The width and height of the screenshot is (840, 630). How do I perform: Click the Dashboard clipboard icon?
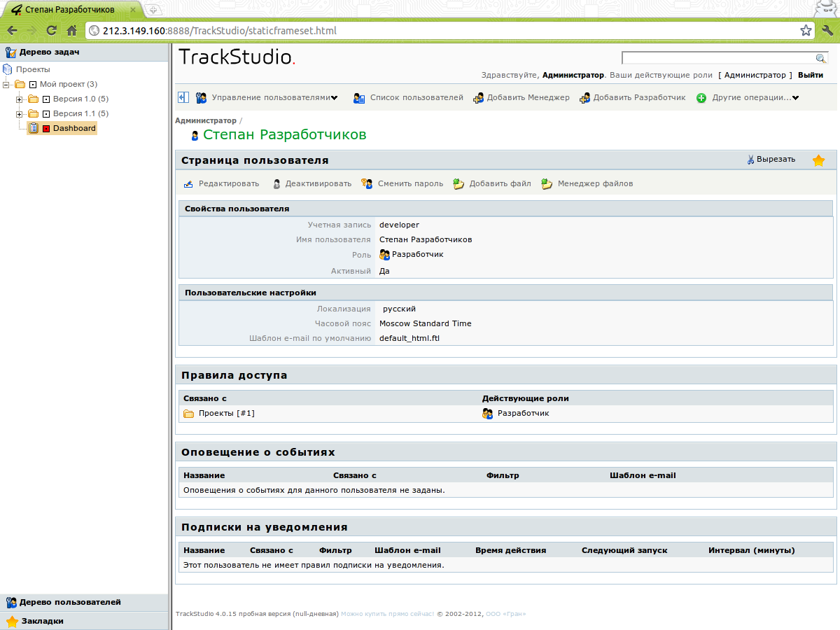33,129
